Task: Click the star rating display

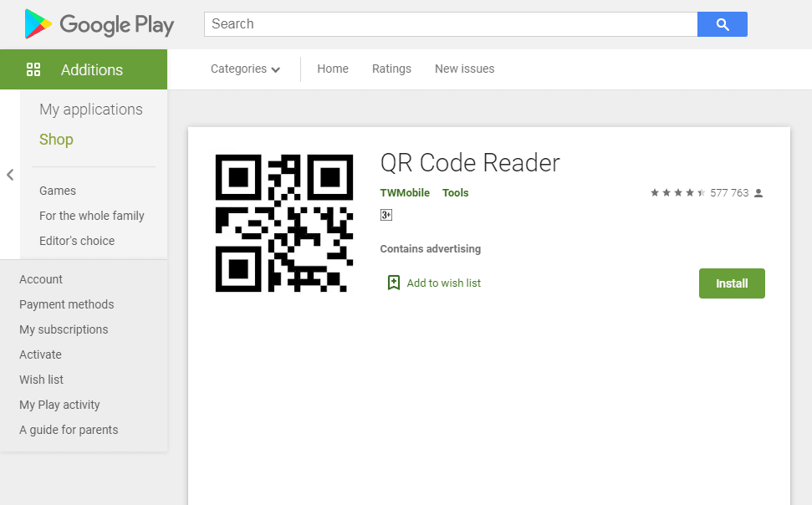Action: [678, 192]
